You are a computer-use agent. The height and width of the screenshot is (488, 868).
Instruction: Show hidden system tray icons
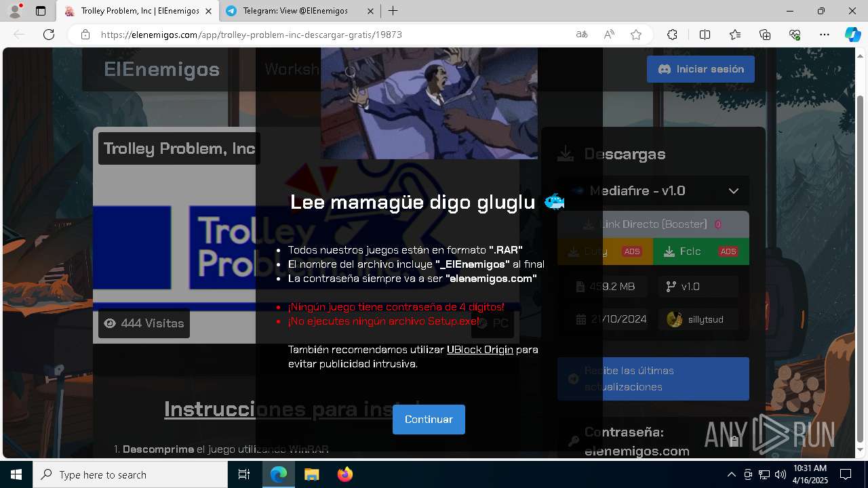pyautogui.click(x=731, y=474)
